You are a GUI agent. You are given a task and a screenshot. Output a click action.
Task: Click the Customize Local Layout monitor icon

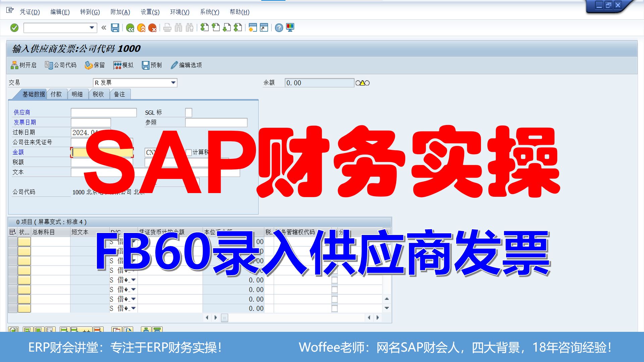pyautogui.click(x=290, y=28)
